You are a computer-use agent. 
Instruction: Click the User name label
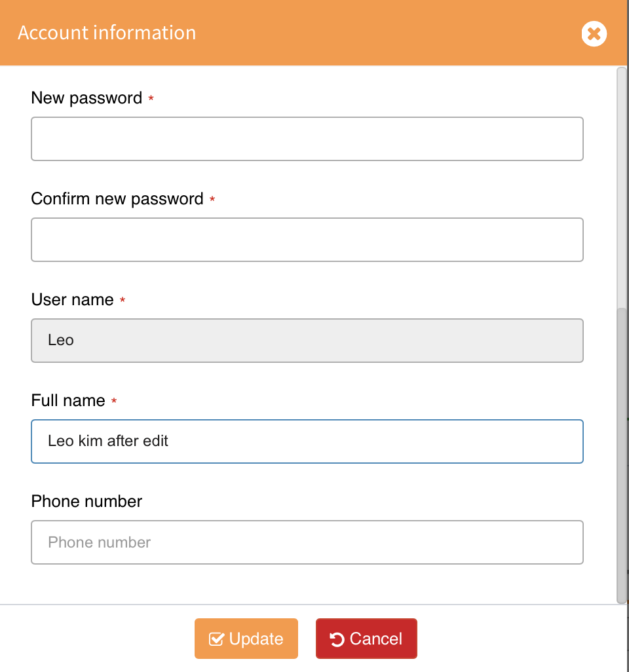tap(72, 300)
